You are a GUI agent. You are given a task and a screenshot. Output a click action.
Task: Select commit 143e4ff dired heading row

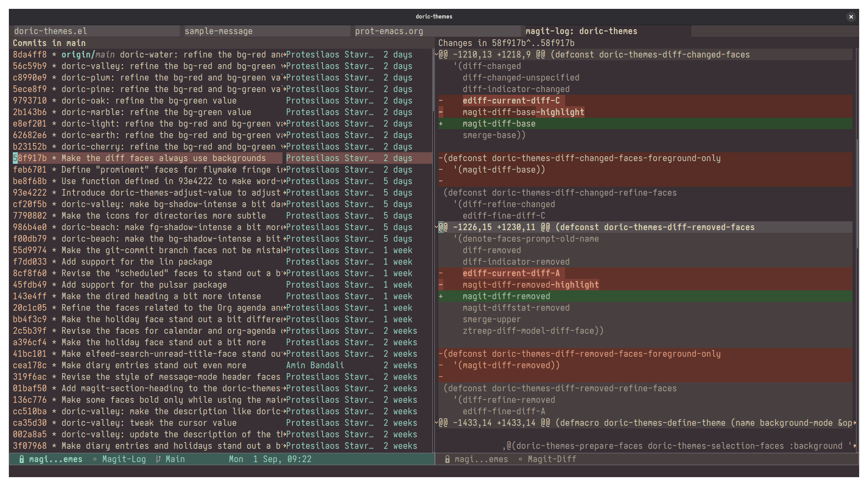coord(221,296)
